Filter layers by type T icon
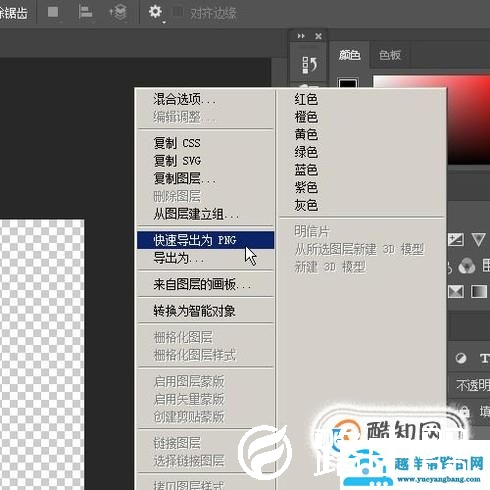Viewport: 490px width, 490px height. pos(484,359)
